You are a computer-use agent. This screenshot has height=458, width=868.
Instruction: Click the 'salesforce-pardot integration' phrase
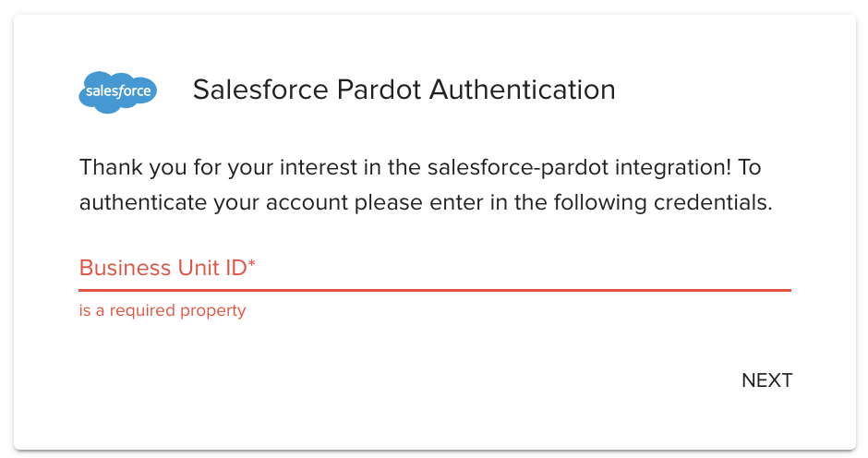(579, 168)
